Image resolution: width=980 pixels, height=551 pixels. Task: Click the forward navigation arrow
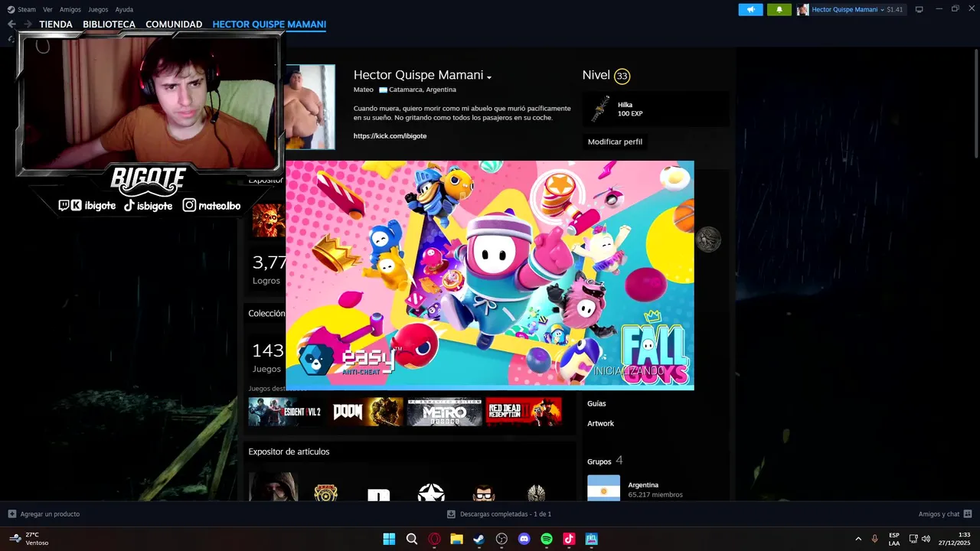[x=28, y=24]
